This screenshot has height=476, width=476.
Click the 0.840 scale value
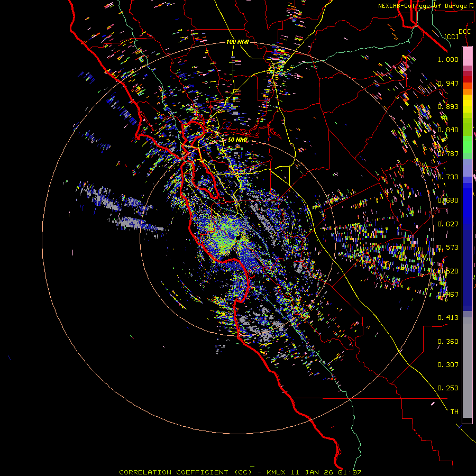click(448, 130)
